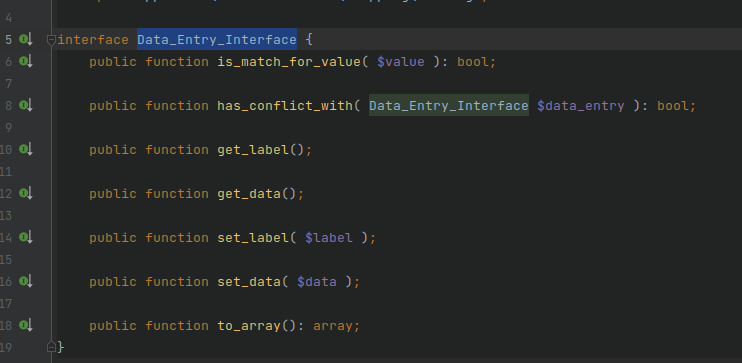Image resolution: width=742 pixels, height=363 pixels.
Task: Click the gutter icon next to get_label
Action: click(26, 149)
